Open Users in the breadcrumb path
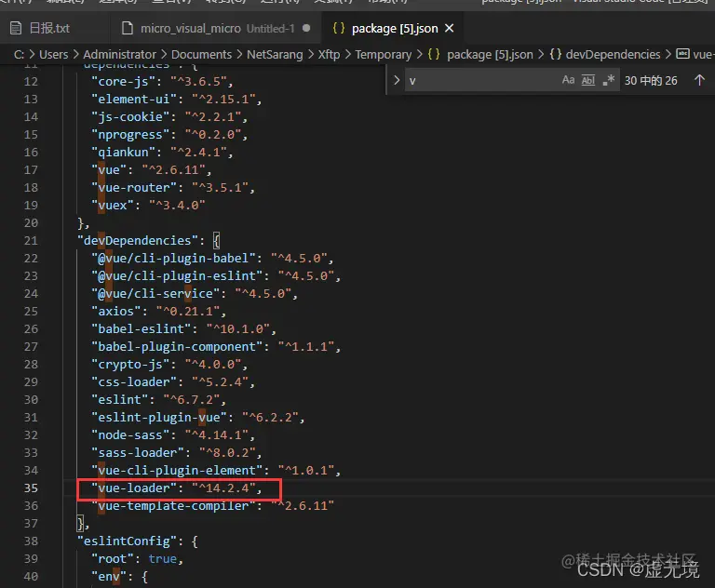The image size is (715, 588). pos(53,55)
